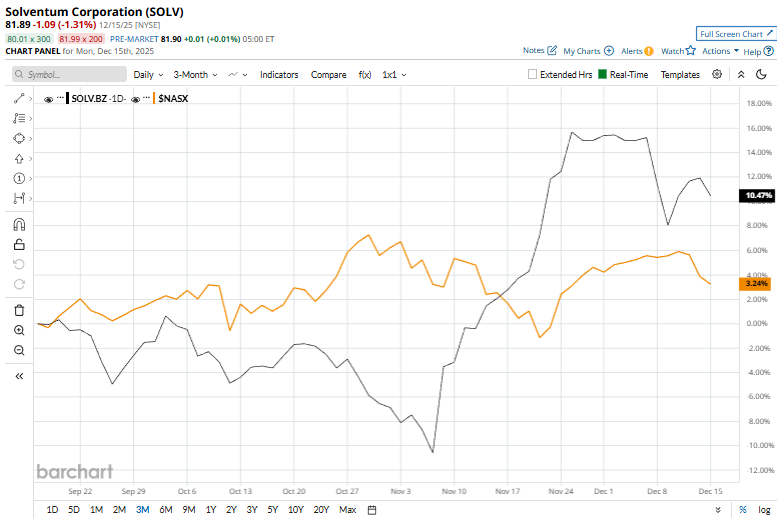This screenshot has height=527, width=777.
Task: Select the 5D range button
Action: 74,510
